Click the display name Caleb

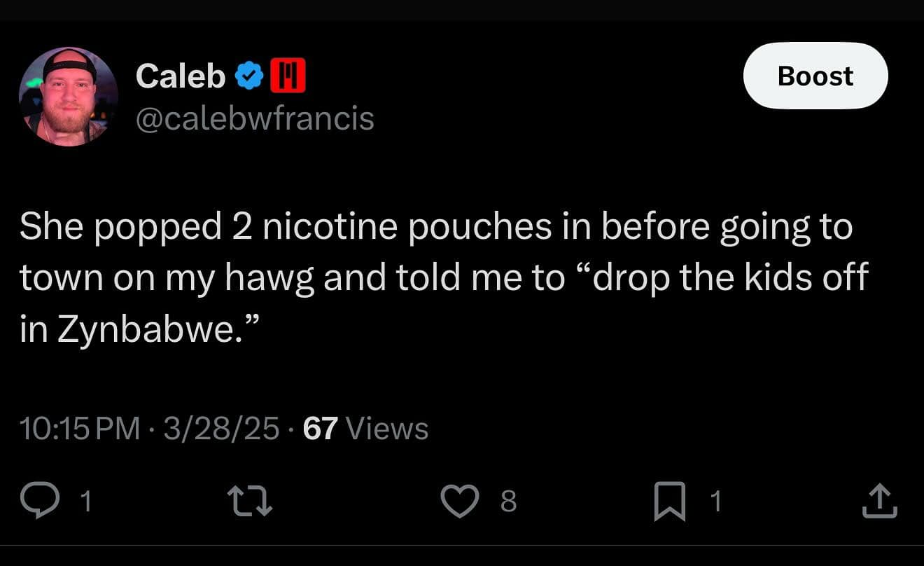point(181,76)
